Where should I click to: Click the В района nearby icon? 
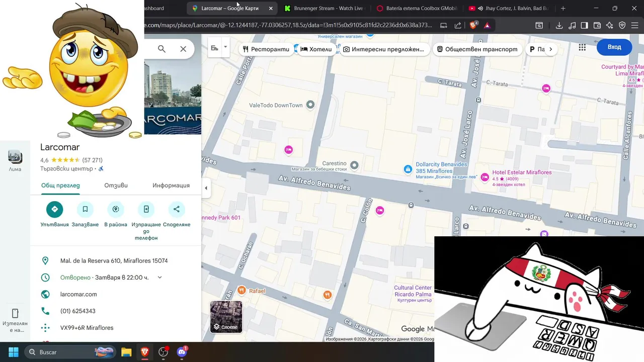pos(116,209)
